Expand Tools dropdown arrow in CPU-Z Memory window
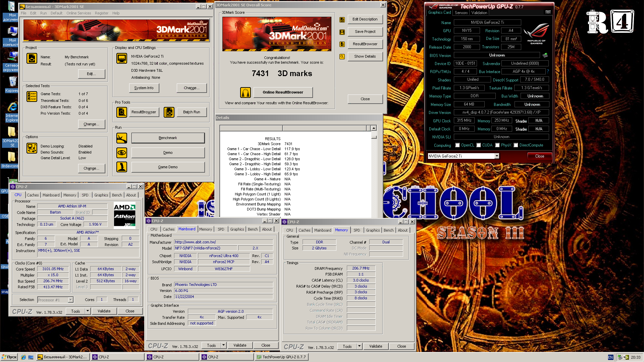This screenshot has height=362, width=644. click(x=359, y=346)
